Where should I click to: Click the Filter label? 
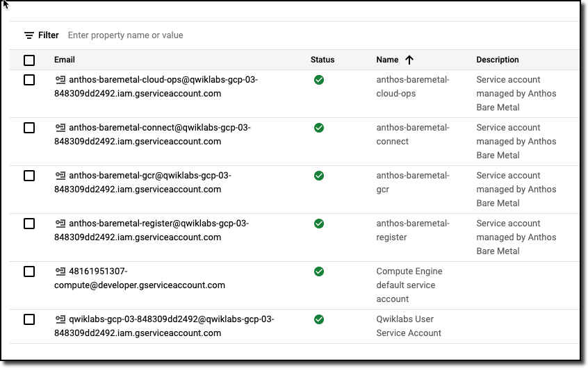click(49, 35)
